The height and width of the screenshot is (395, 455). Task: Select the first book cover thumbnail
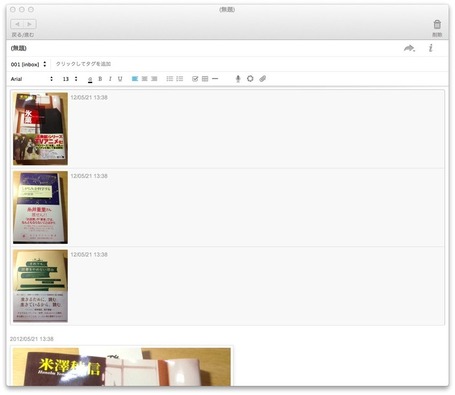40,129
